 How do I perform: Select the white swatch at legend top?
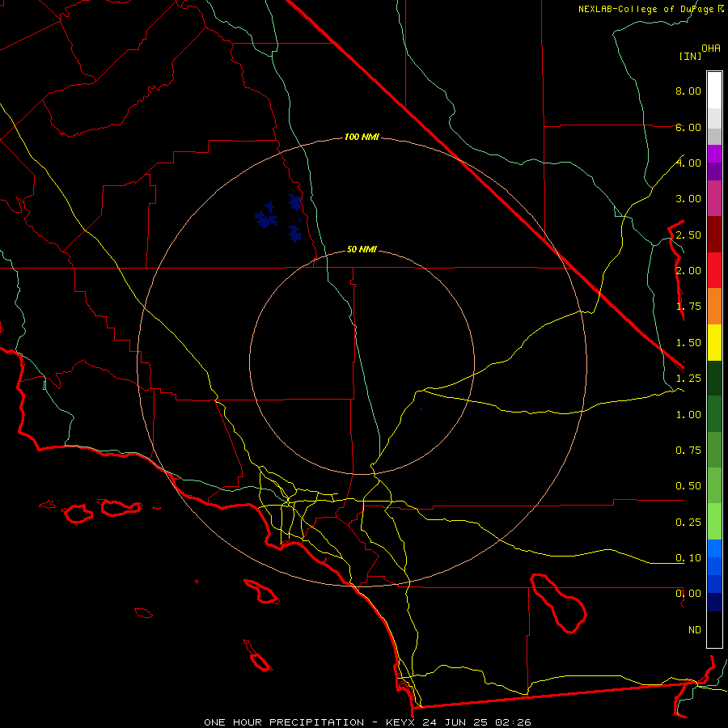[714, 91]
